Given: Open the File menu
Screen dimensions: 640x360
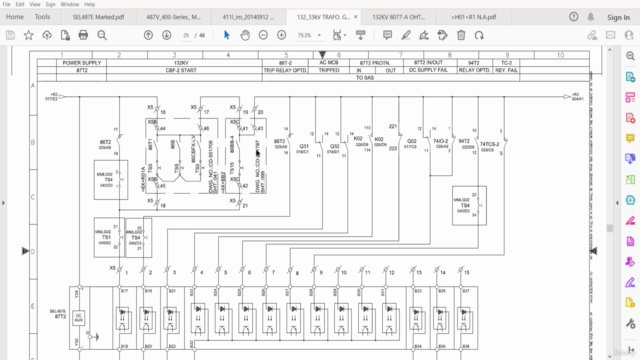Looking at the screenshot, I should (6, 4).
